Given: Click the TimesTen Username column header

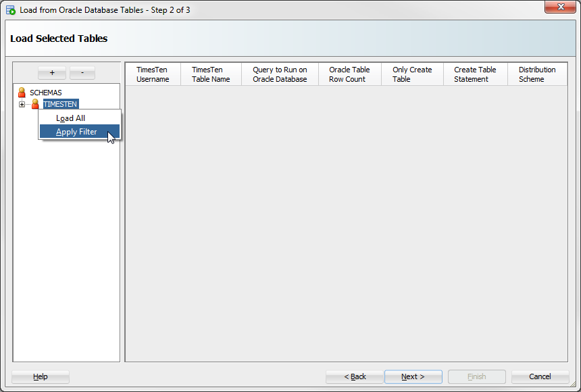Looking at the screenshot, I should [x=153, y=74].
